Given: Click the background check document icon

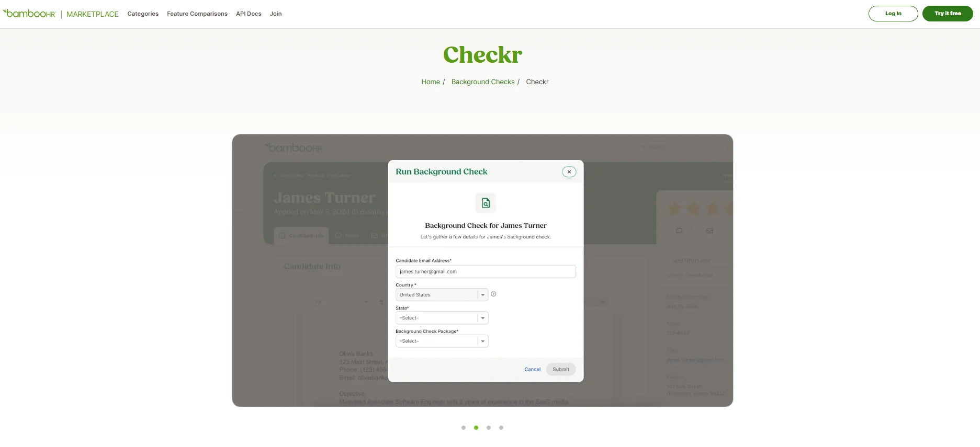Looking at the screenshot, I should tap(486, 203).
